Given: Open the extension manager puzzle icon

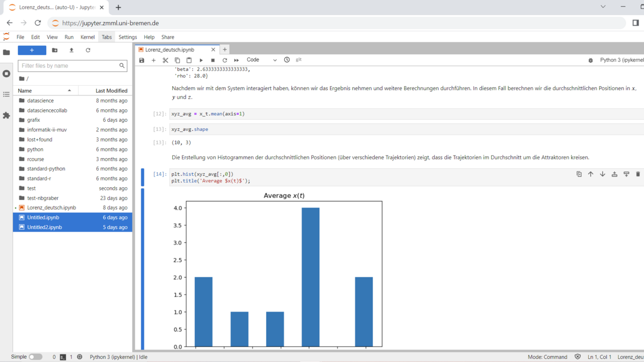Looking at the screenshot, I should tap(6, 115).
